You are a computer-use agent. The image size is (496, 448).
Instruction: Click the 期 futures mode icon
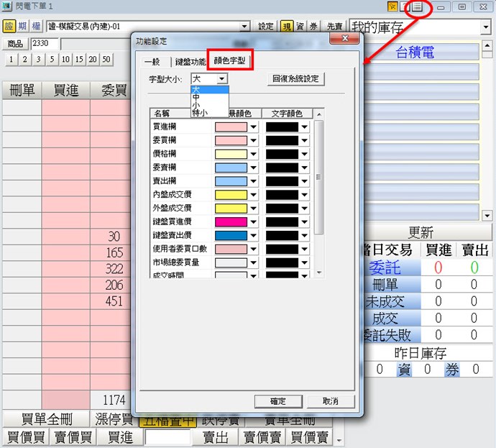[22, 26]
